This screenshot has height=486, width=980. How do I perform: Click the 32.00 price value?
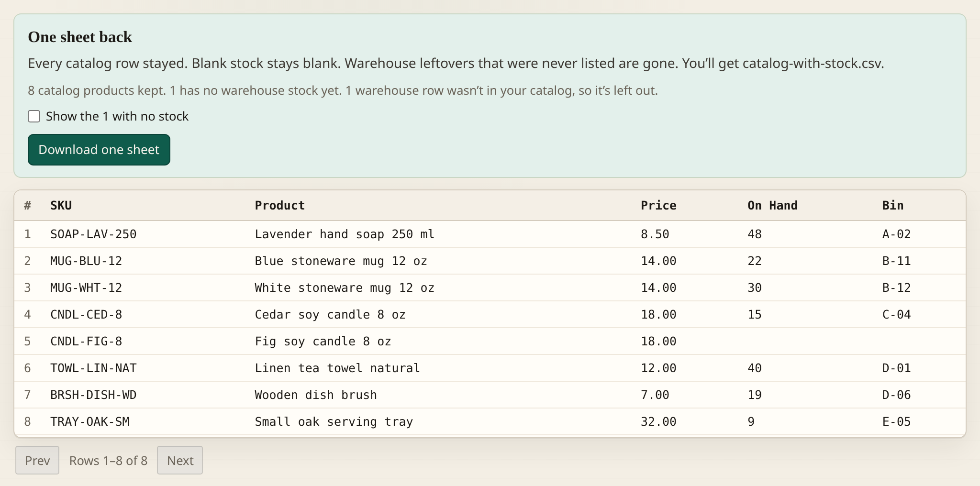click(658, 422)
